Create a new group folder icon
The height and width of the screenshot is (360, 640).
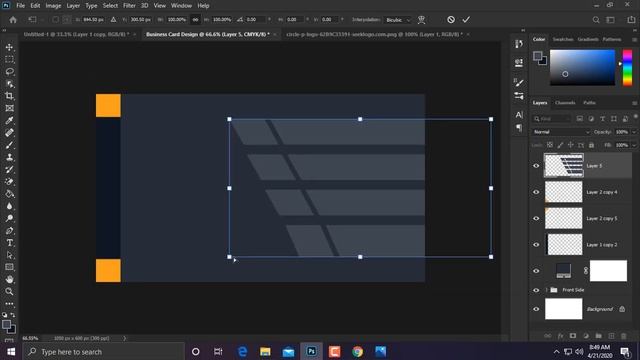(598, 336)
